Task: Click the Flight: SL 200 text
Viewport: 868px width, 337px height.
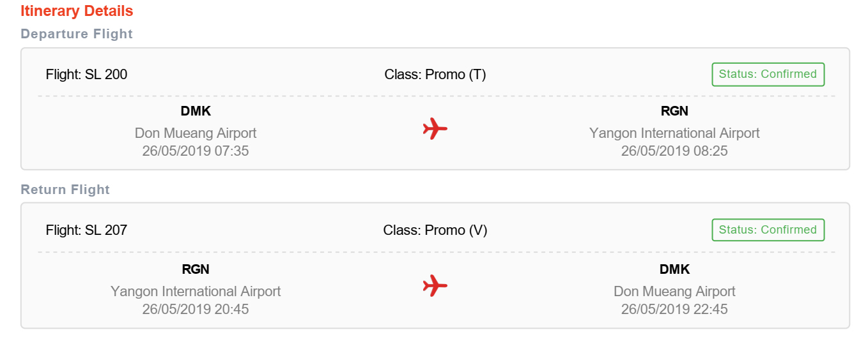Action: 86,75
